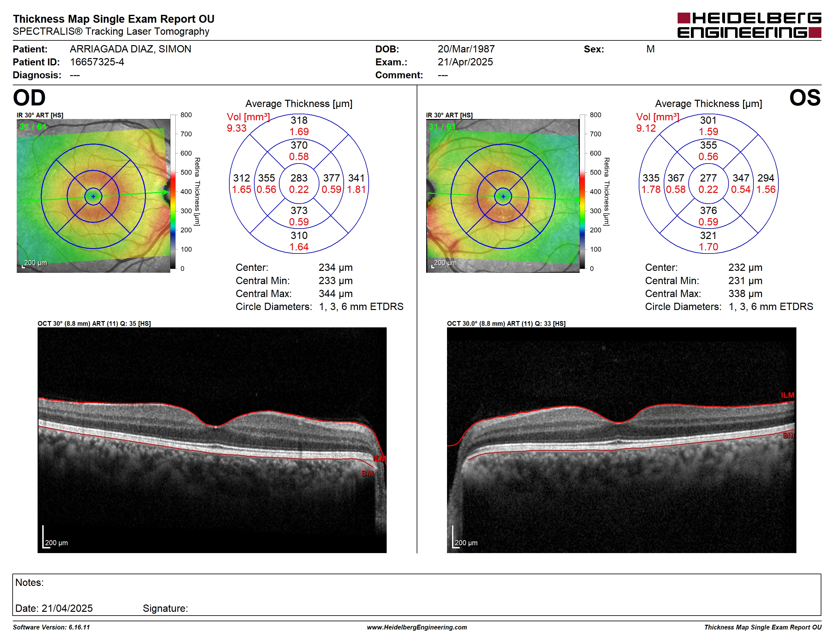Select the patient ID 16657325-4
This screenshot has height=644, width=834.
(97, 62)
